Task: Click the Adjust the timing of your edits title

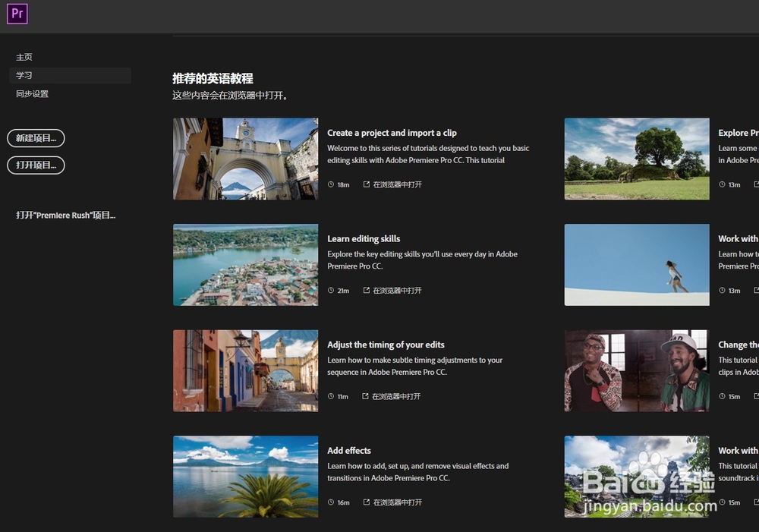Action: (386, 345)
